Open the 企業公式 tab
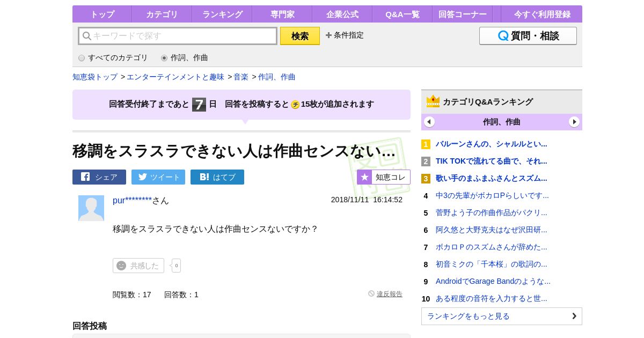The image size is (644, 338). pyautogui.click(x=342, y=14)
